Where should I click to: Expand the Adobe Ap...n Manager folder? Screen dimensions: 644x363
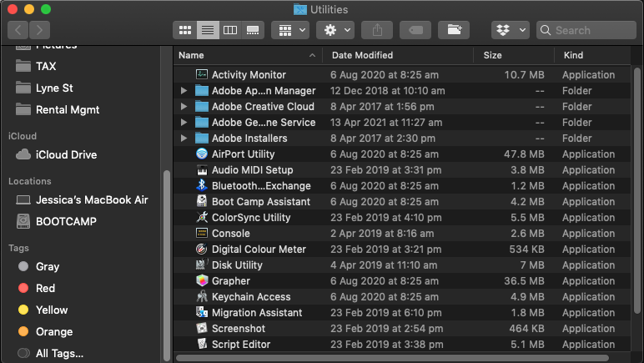(184, 91)
